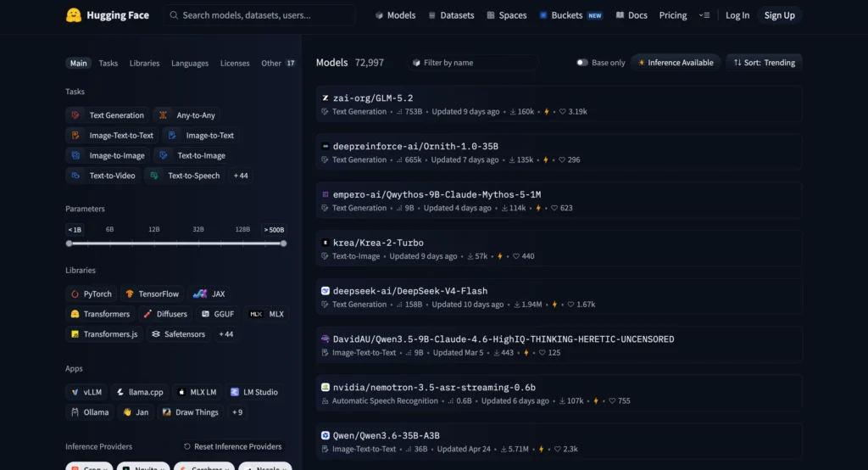Viewport: 868px width, 470px height.
Task: Click the Filter by name field
Action: coord(473,63)
